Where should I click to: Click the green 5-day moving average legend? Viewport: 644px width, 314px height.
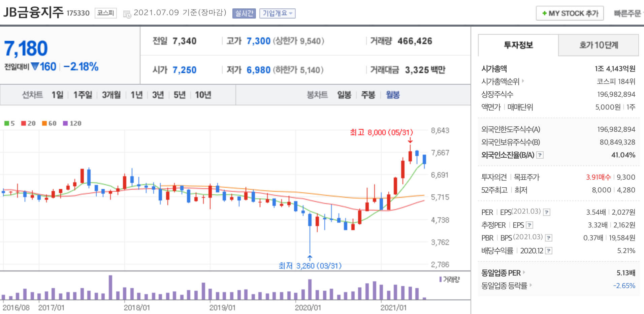[x=9, y=123]
